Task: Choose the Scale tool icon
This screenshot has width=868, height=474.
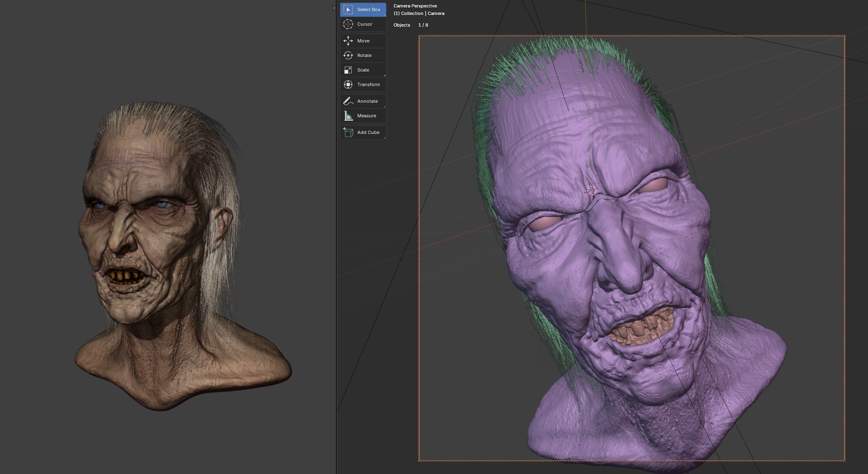Action: coord(348,70)
